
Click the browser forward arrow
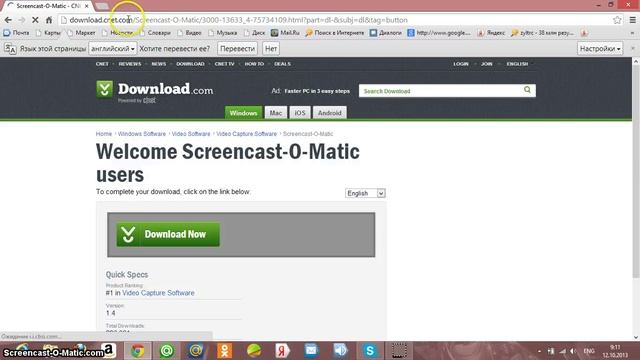click(22, 20)
